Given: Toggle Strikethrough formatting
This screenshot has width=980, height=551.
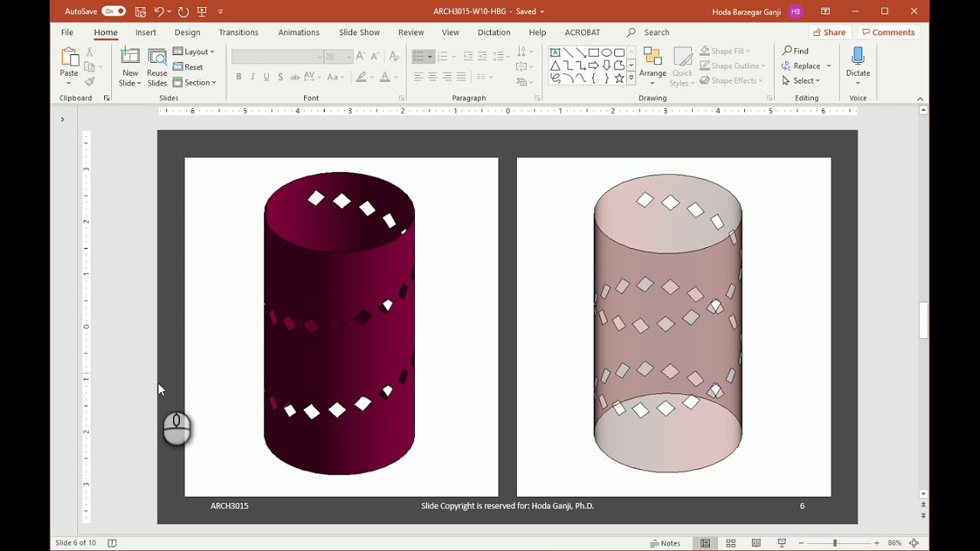Looking at the screenshot, I should click(x=295, y=77).
